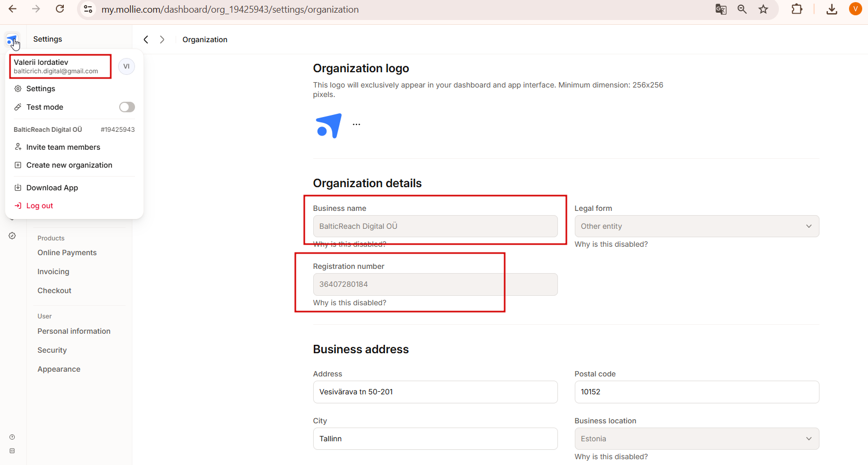Bookmark this page with the star icon

[763, 9]
